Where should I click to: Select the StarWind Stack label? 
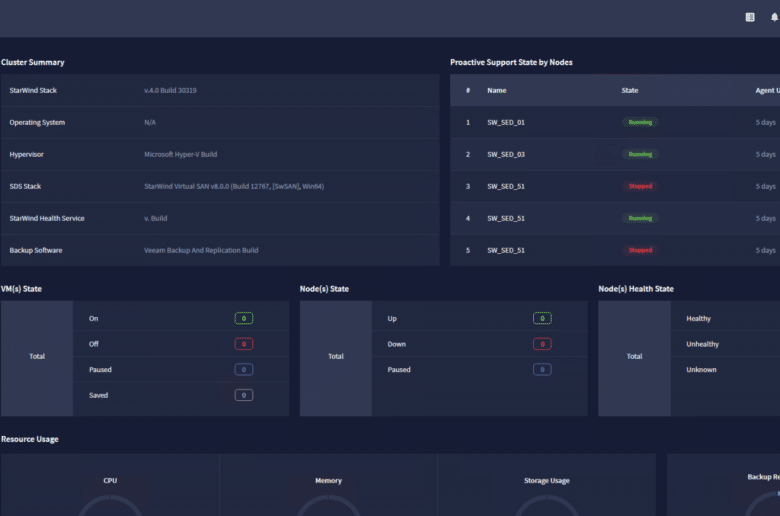[x=33, y=90]
